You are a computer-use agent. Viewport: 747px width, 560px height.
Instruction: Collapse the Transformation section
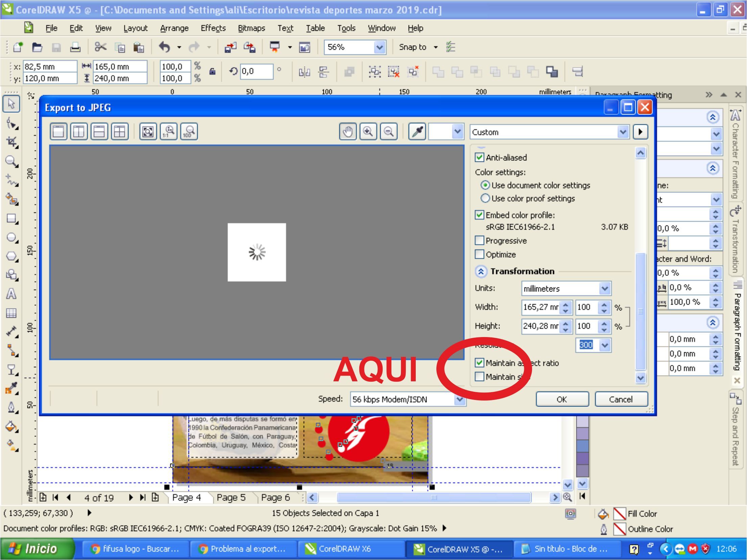click(x=481, y=271)
